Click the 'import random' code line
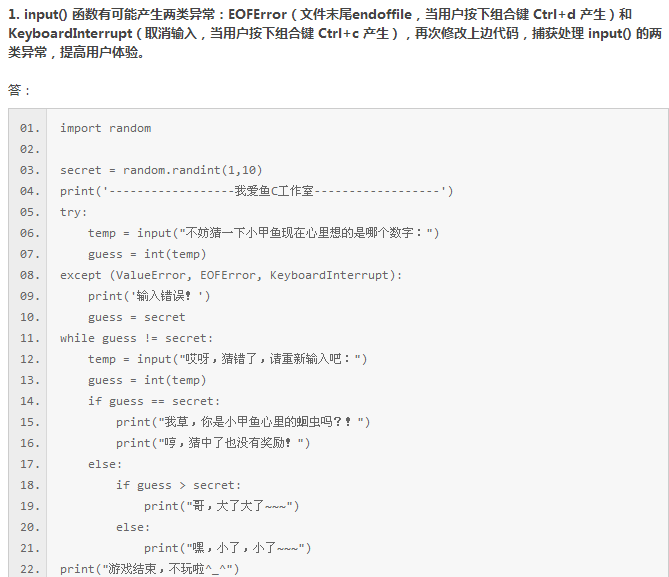669x577 pixels. tap(105, 128)
